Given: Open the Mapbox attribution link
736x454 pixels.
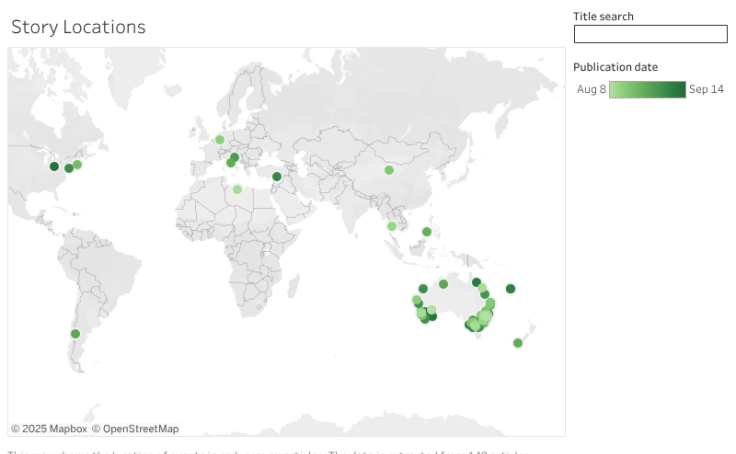Looking at the screenshot, I should 49,429.
